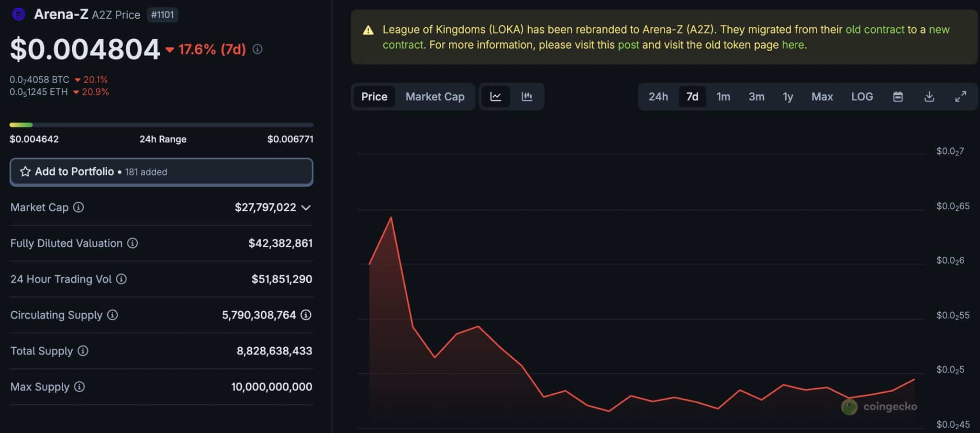
Task: Switch chart timeframe to 1y tab
Action: [x=788, y=96]
